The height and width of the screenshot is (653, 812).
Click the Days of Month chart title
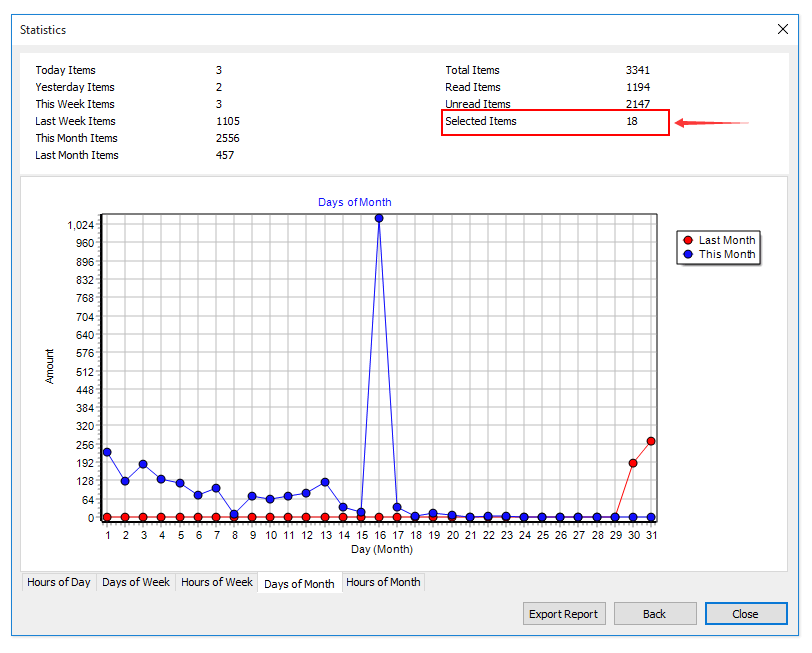(355, 202)
